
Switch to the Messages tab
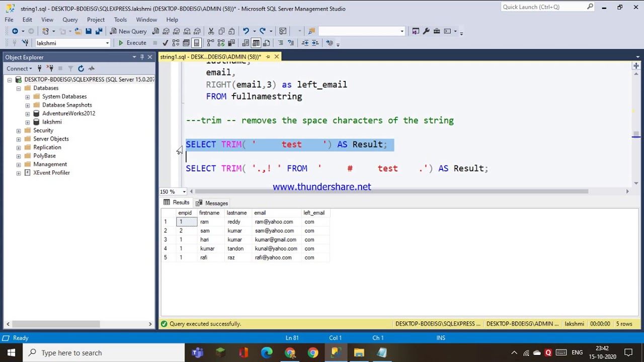tap(212, 203)
